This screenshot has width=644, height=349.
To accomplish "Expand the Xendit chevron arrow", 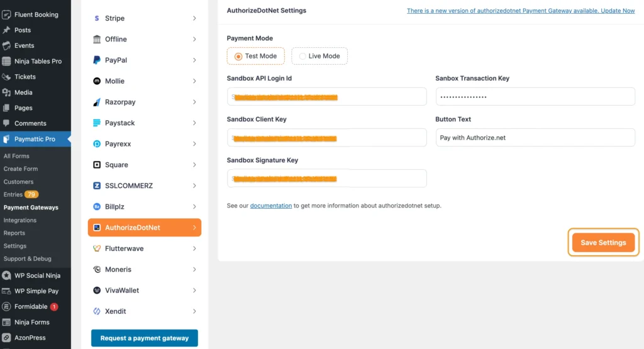I will point(194,311).
